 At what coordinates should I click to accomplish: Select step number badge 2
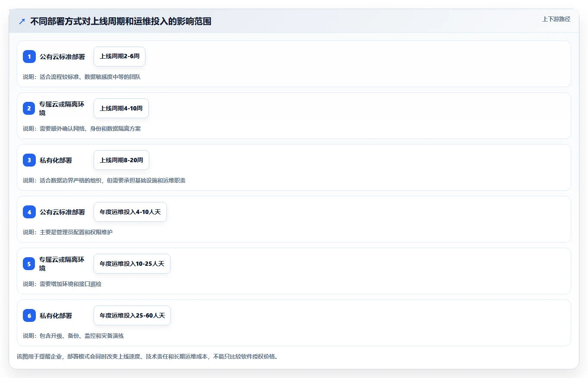click(x=29, y=108)
